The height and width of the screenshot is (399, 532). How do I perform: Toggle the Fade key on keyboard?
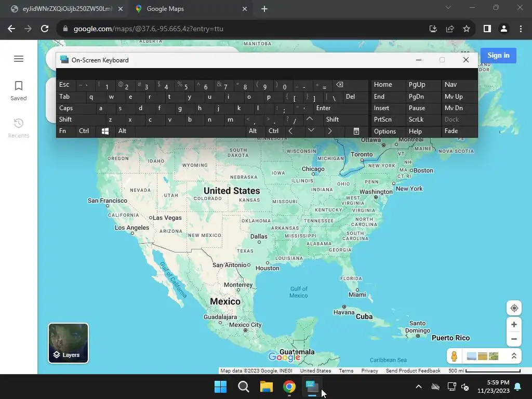coord(459,131)
